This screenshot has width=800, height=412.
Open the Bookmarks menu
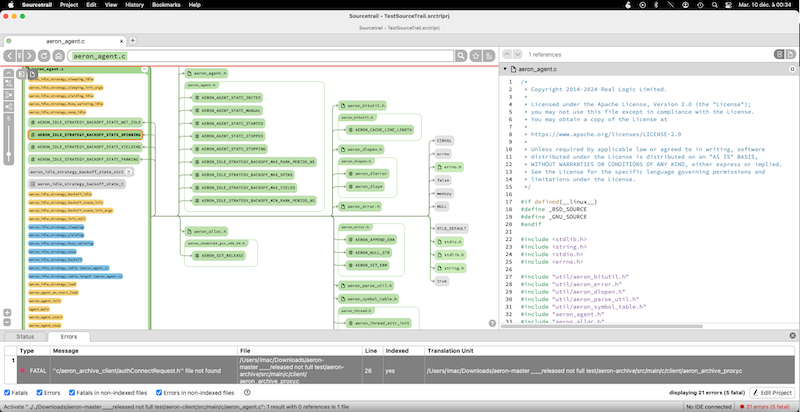(x=166, y=5)
